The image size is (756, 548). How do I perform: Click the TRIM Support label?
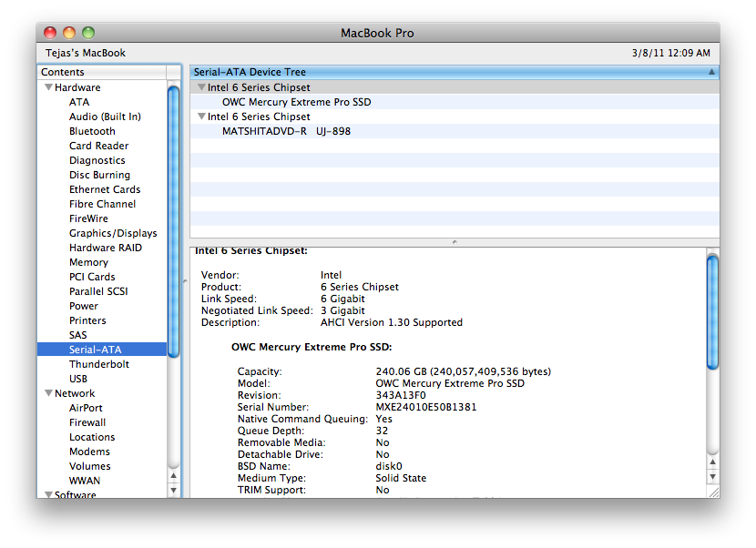(x=271, y=490)
